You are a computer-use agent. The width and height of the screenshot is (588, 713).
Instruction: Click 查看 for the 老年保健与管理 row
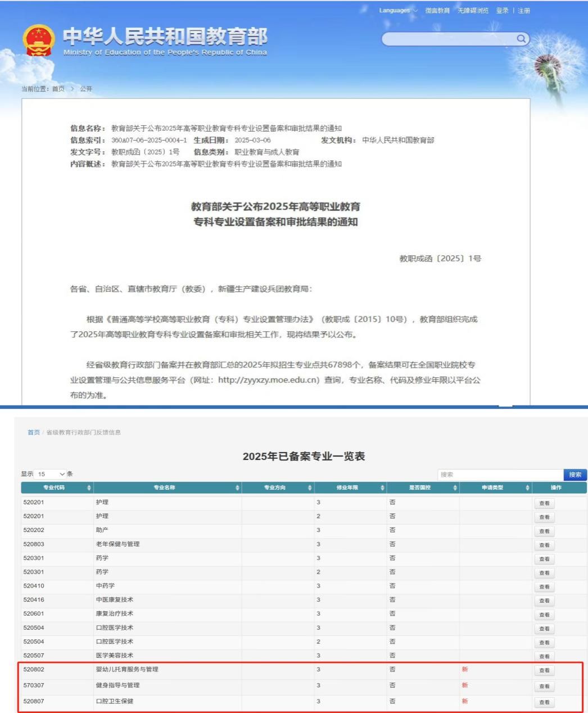(x=544, y=545)
